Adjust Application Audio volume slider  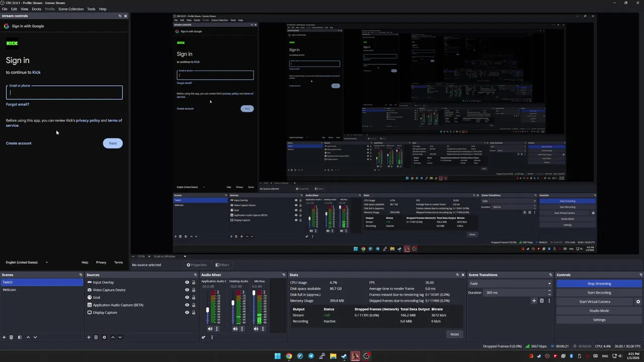tap(207, 310)
